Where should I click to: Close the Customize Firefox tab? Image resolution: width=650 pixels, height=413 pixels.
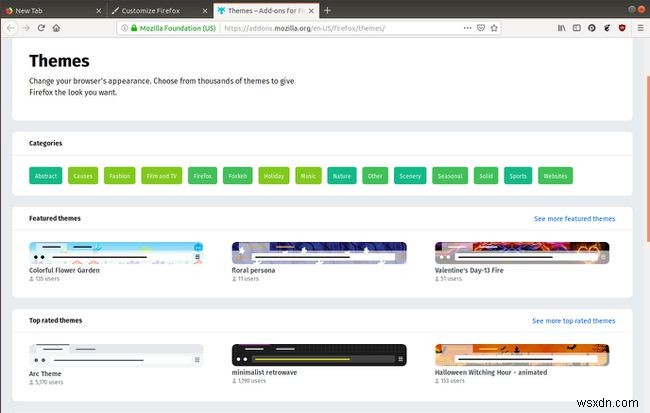coord(205,11)
